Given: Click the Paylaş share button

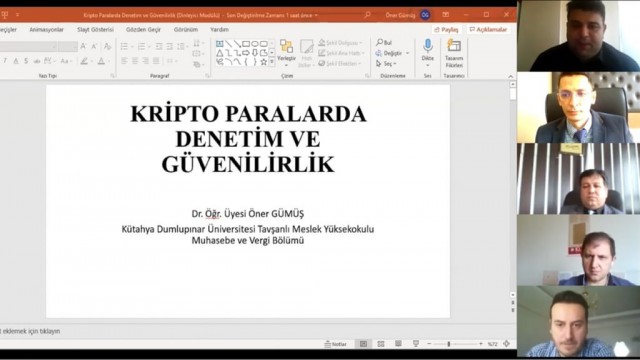Looking at the screenshot, I should click(x=447, y=29).
